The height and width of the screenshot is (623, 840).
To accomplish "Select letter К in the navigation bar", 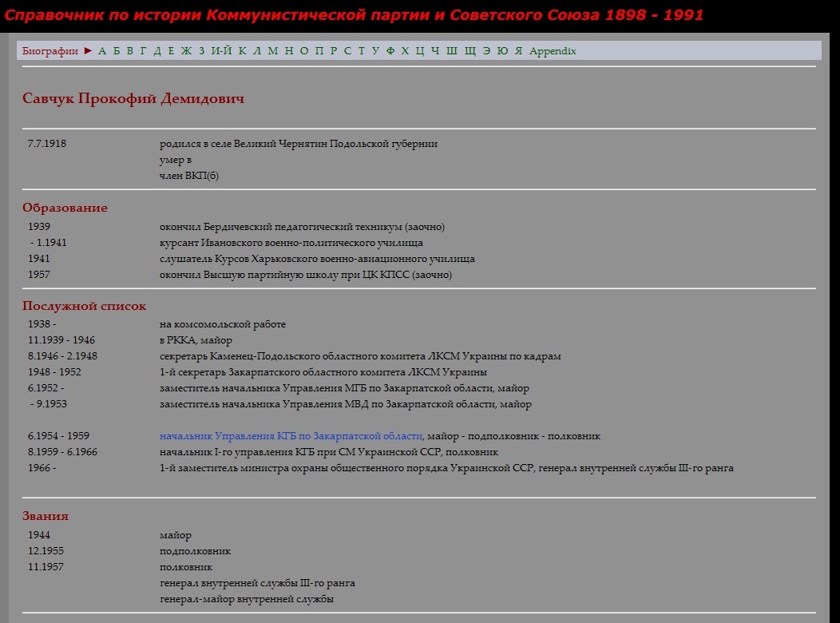I will point(242,51).
